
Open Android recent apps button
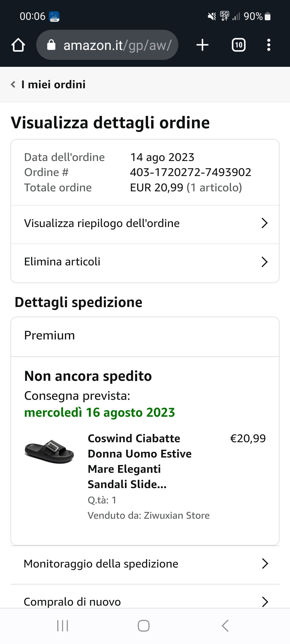pos(63,626)
